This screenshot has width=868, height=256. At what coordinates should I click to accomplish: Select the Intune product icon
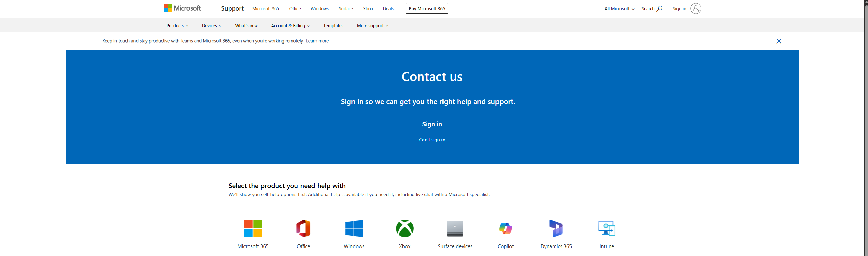[607, 228]
